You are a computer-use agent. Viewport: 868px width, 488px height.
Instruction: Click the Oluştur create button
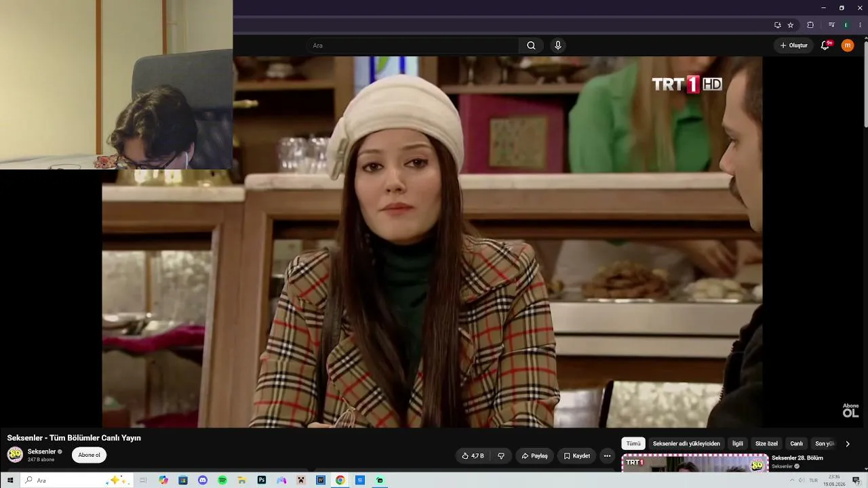(793, 45)
